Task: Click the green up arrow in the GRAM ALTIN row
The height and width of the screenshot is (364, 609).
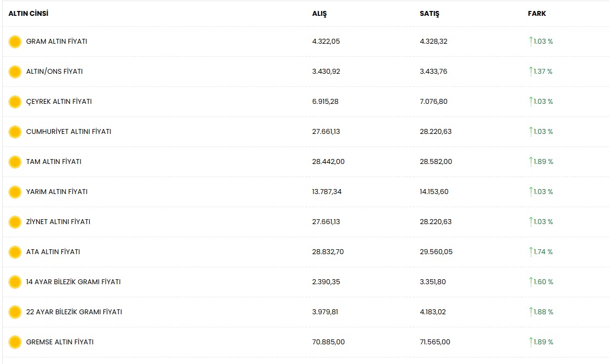Action: (x=531, y=41)
